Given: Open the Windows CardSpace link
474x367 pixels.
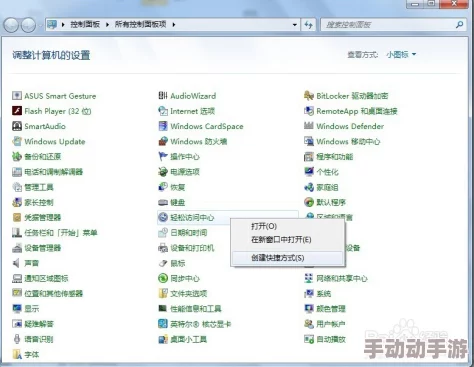Looking at the screenshot, I should tap(207, 126).
